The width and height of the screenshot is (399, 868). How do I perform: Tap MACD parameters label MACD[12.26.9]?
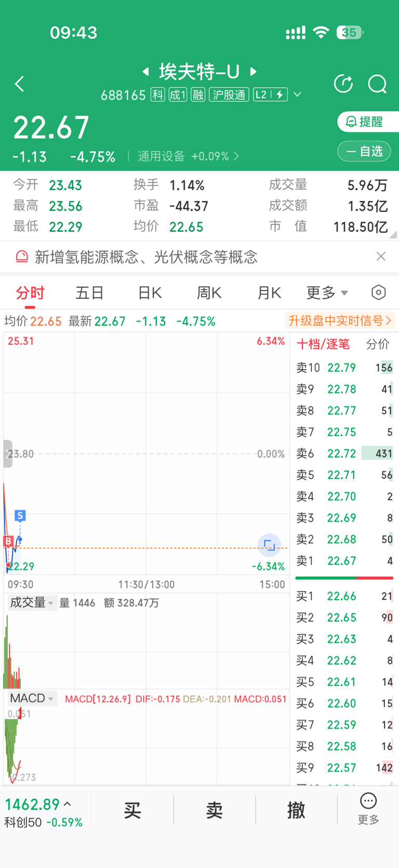pos(98,699)
